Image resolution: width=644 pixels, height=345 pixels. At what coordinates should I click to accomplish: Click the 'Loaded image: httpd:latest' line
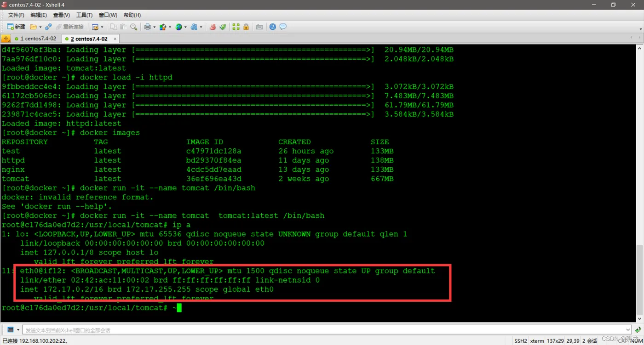pyautogui.click(x=61, y=124)
